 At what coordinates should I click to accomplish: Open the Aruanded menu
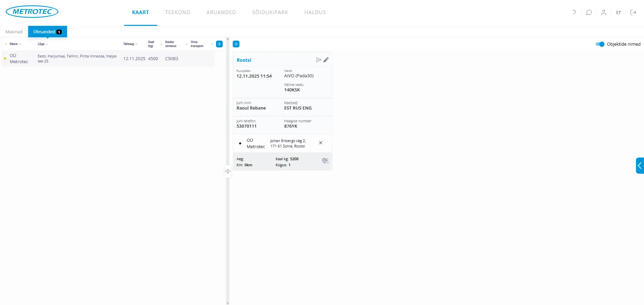point(221,12)
